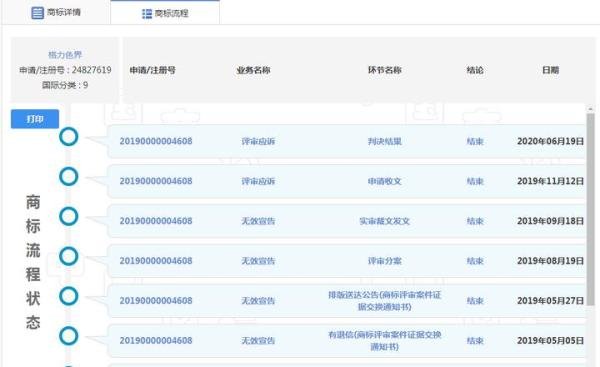Click 结束 in the 2019年05月05日 row
This screenshot has height=367, width=600.
(x=475, y=341)
